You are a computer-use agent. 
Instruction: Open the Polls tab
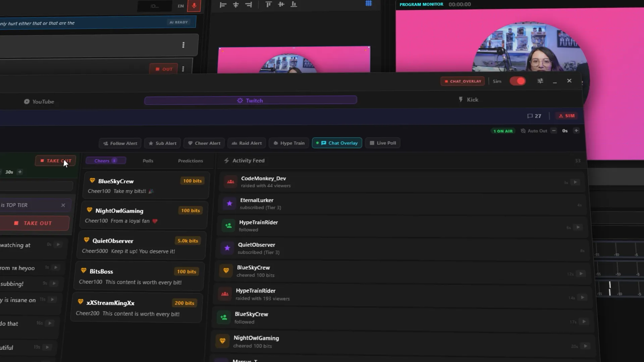pyautogui.click(x=148, y=161)
